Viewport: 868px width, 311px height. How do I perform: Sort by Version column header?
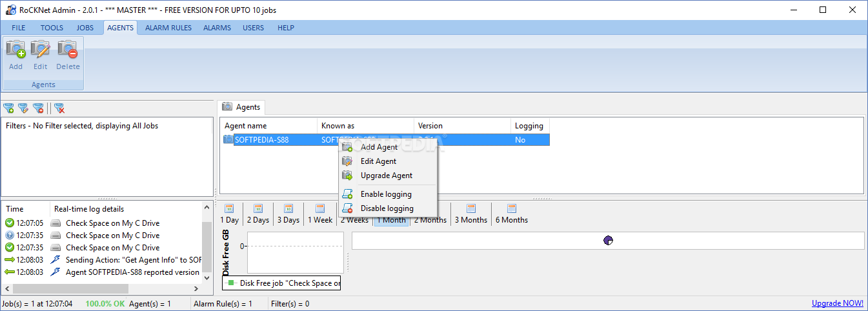[x=462, y=126]
